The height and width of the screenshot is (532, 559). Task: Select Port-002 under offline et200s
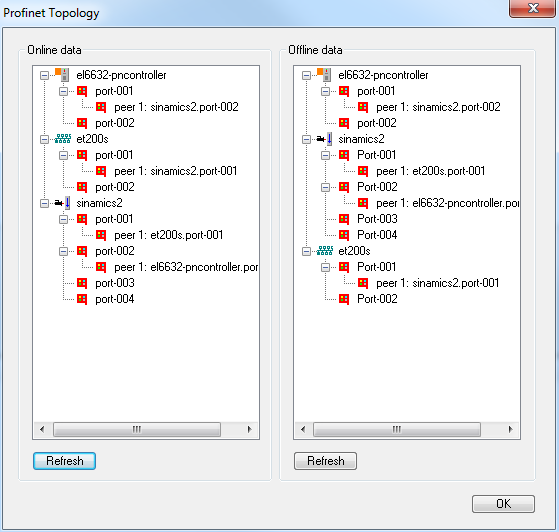[x=377, y=299]
